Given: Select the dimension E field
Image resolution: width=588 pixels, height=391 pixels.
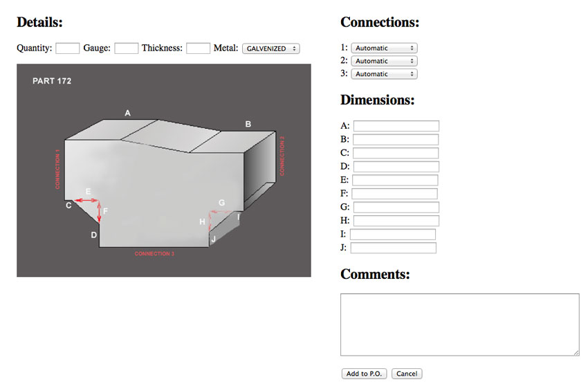Looking at the screenshot, I should pyautogui.click(x=395, y=180).
